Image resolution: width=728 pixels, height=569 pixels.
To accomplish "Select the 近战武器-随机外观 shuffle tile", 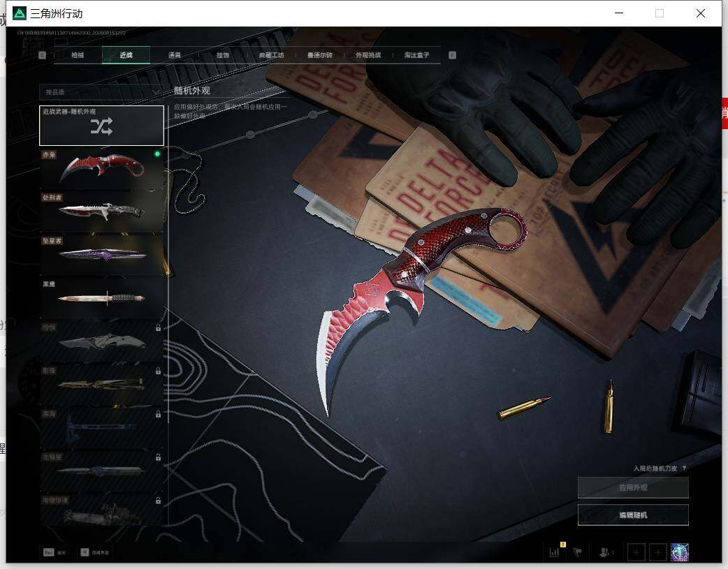I will point(102,125).
